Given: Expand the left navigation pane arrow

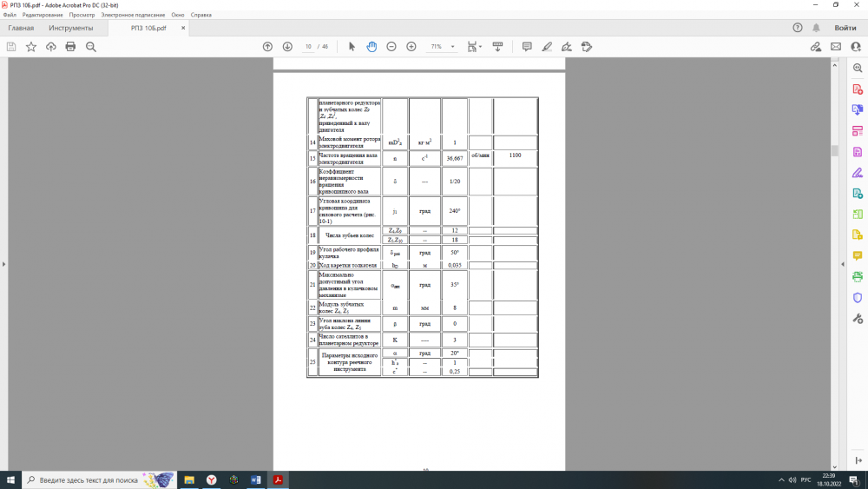Looking at the screenshot, I should tap(3, 264).
